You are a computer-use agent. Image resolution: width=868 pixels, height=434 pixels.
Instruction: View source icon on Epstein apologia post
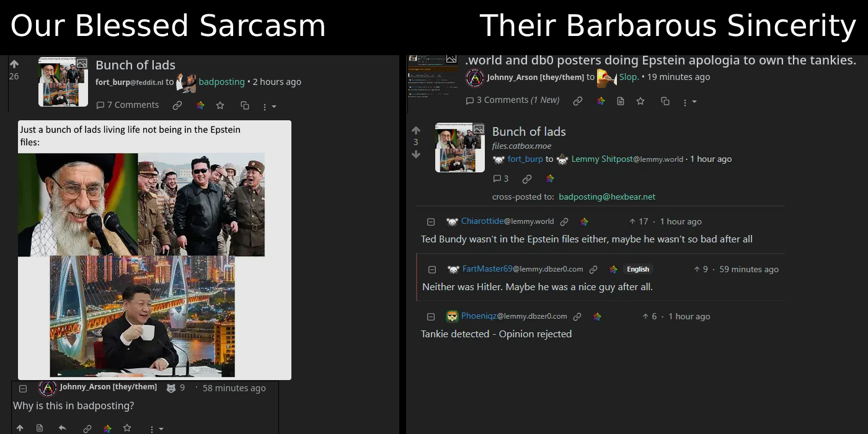[621, 101]
